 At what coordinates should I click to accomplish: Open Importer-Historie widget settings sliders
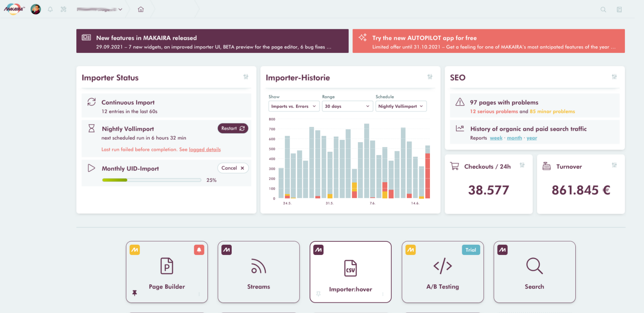click(x=430, y=77)
